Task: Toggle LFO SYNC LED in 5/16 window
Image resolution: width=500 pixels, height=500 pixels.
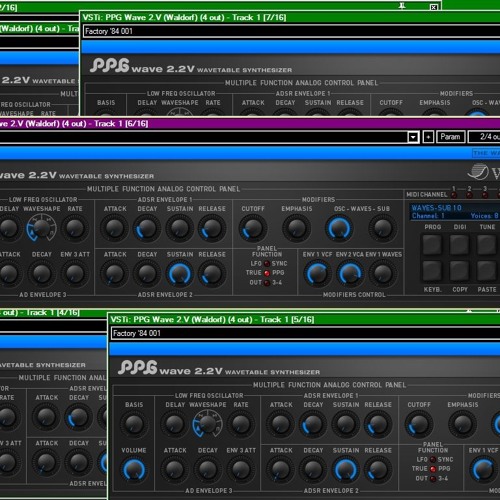Action: coord(433,460)
